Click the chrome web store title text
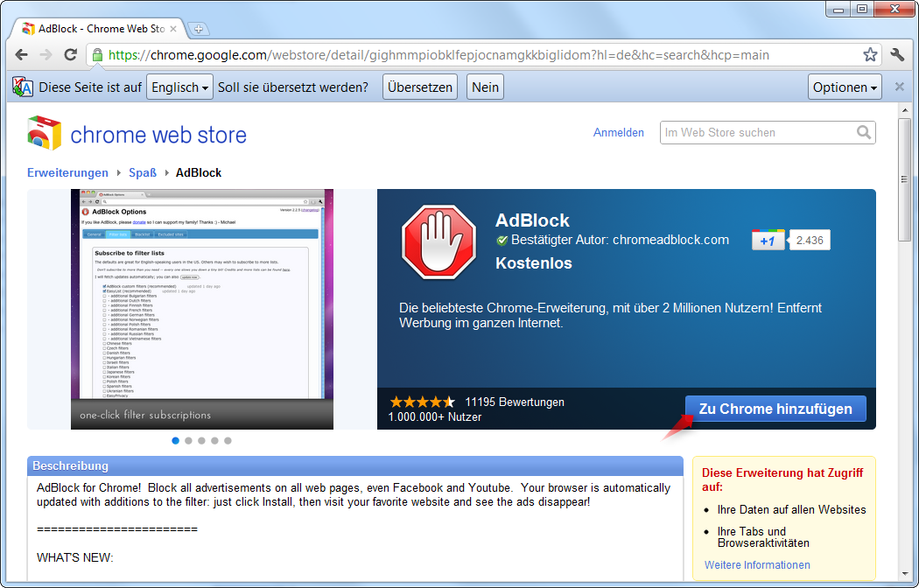The height and width of the screenshot is (588, 919). point(158,135)
